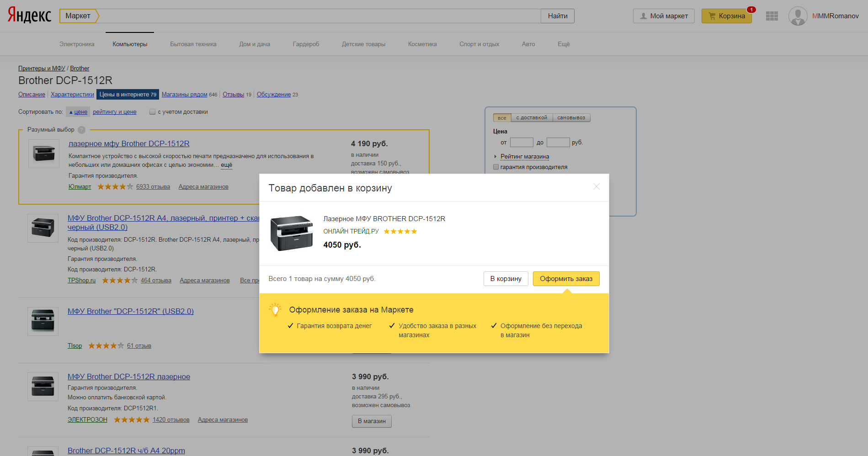Open the Спорт и отдых category

click(479, 44)
